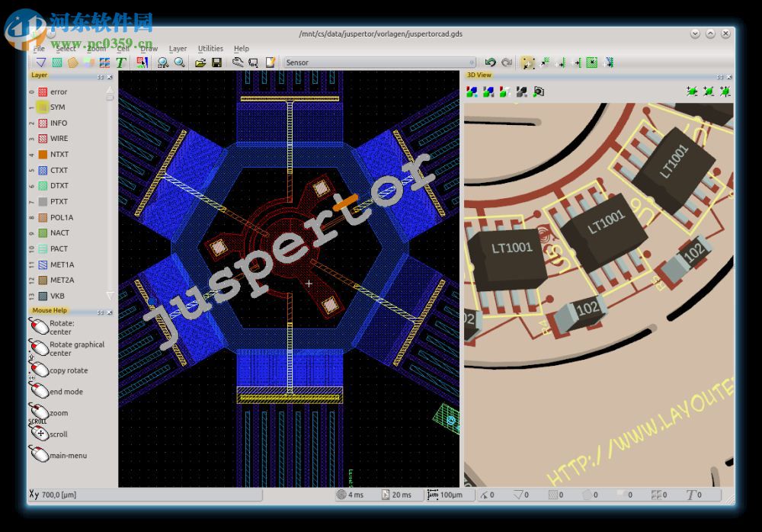Select the INFO layer
This screenshot has height=532, width=762.
(x=68, y=123)
